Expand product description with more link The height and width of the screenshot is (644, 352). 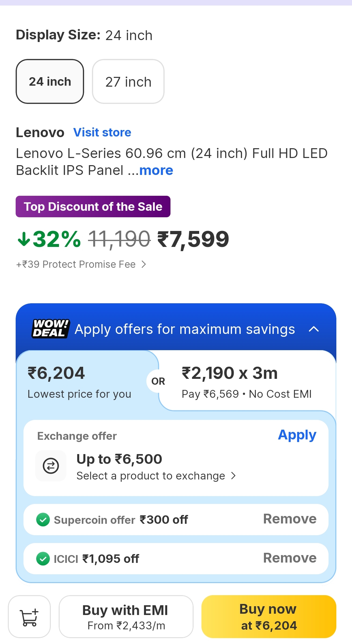[x=156, y=170]
